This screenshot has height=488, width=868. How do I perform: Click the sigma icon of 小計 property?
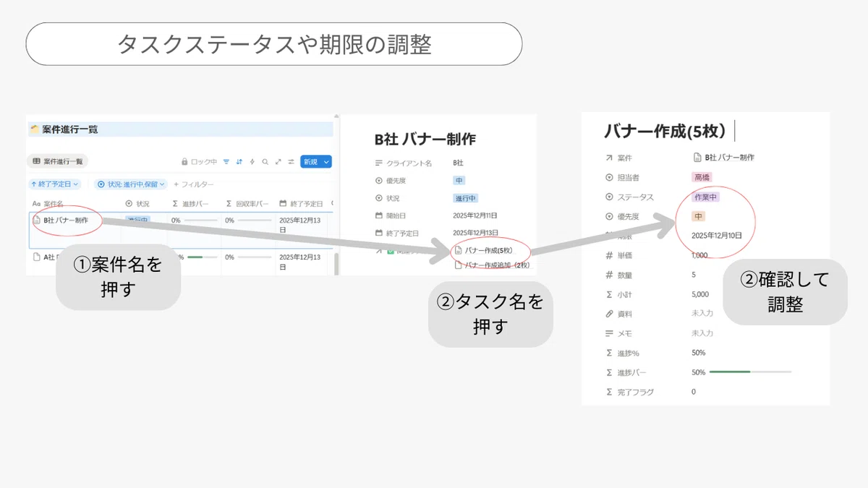tap(609, 294)
